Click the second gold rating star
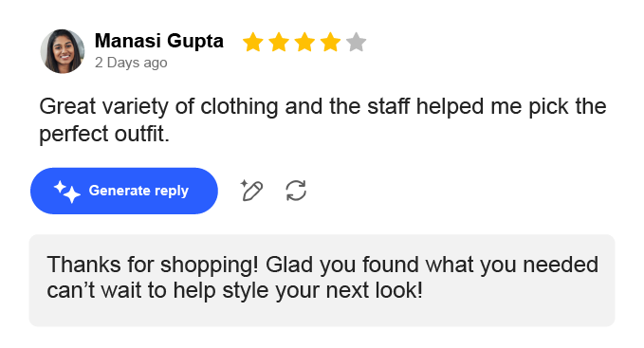The width and height of the screenshot is (644, 348). click(x=279, y=43)
